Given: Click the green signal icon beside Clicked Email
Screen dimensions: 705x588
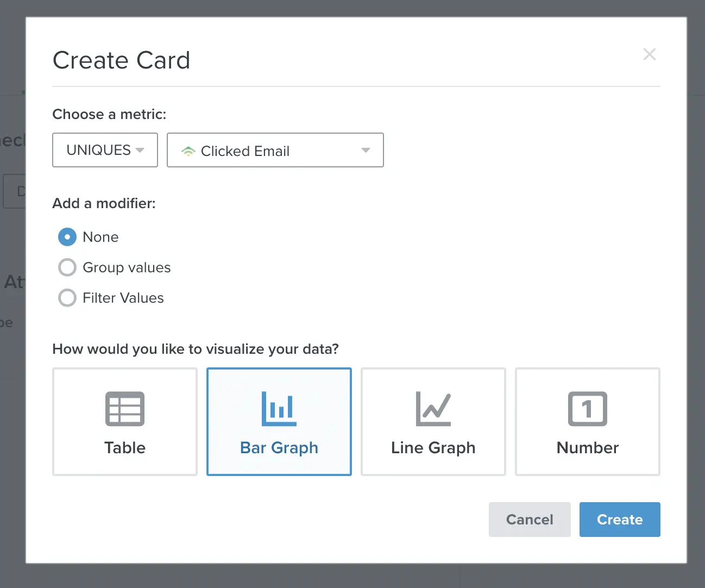Looking at the screenshot, I should 188,151.
